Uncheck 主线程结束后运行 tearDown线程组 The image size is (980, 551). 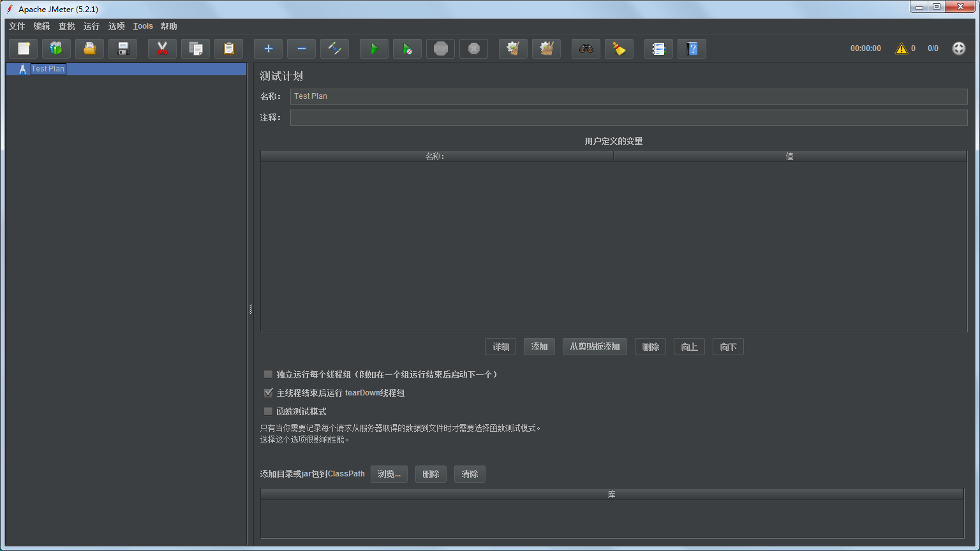pyautogui.click(x=269, y=393)
